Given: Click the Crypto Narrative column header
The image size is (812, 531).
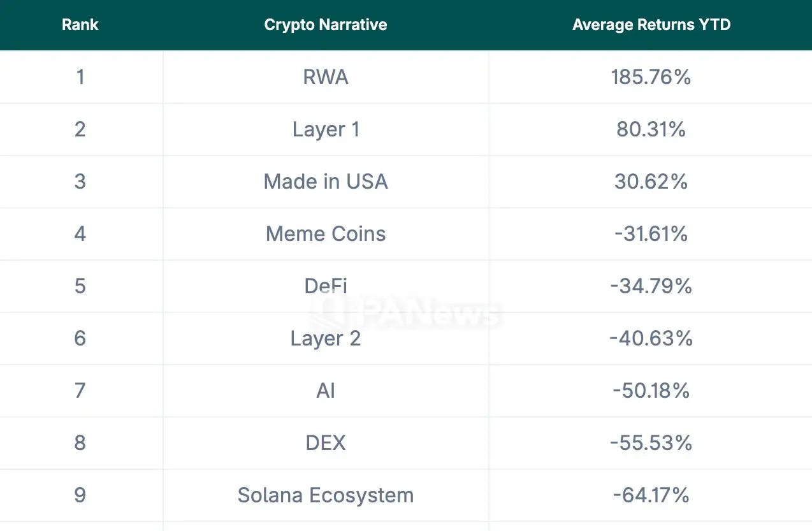Looking at the screenshot, I should pos(326,25).
